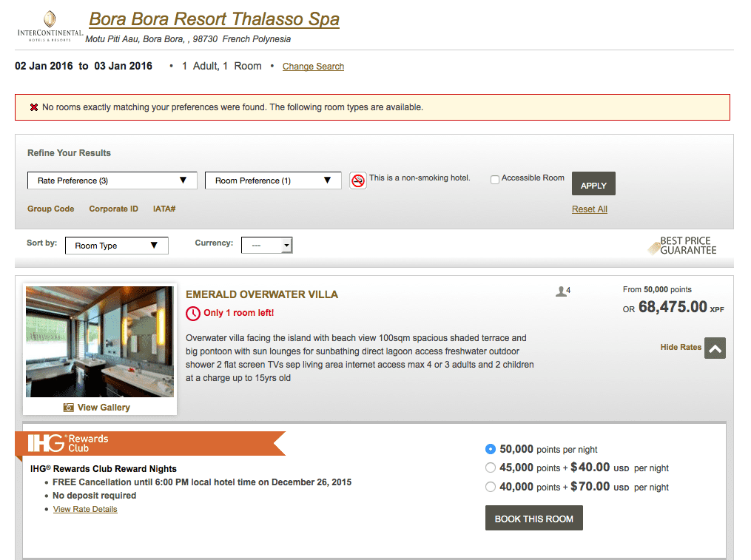Click the 'No deposit required' text
This screenshot has width=751, height=560.
pyautogui.click(x=95, y=496)
